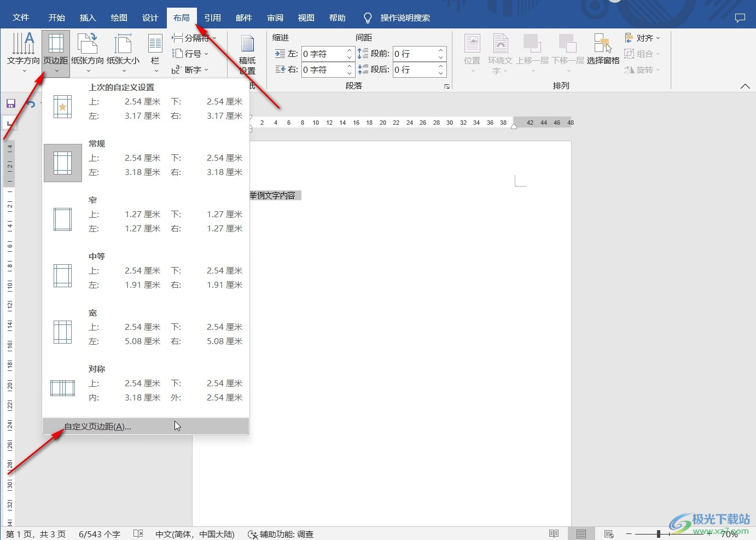The image size is (756, 540).
Task: Open Group (组合) dropdown
Action: point(643,54)
